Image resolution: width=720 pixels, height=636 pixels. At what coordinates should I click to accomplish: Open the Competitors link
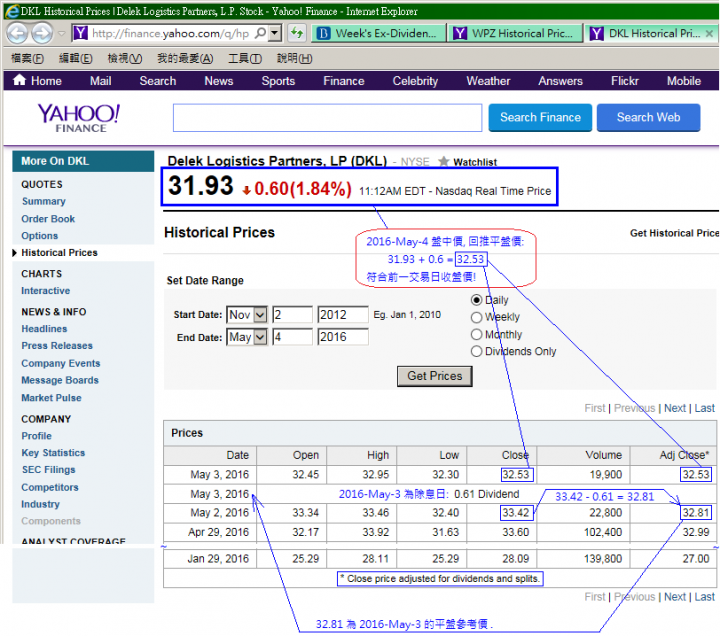click(50, 487)
